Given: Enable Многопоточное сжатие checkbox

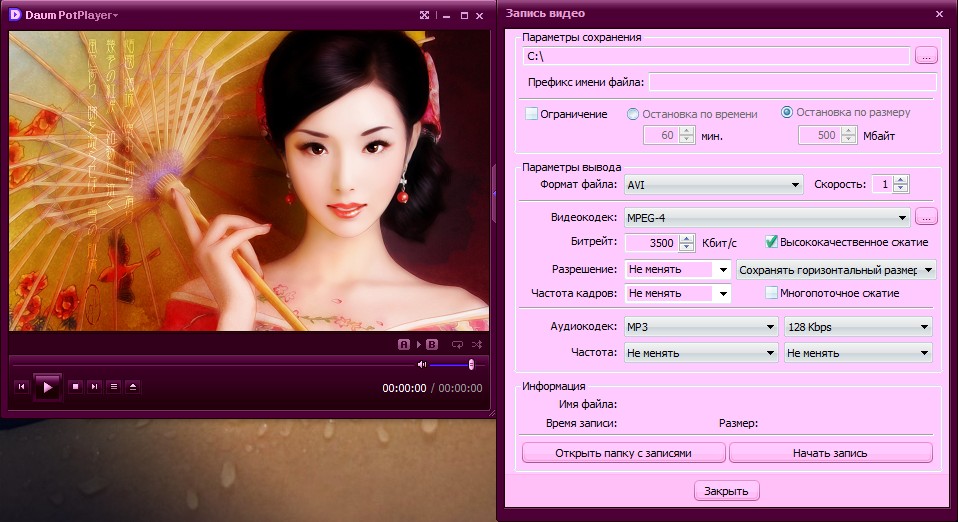Looking at the screenshot, I should click(771, 293).
